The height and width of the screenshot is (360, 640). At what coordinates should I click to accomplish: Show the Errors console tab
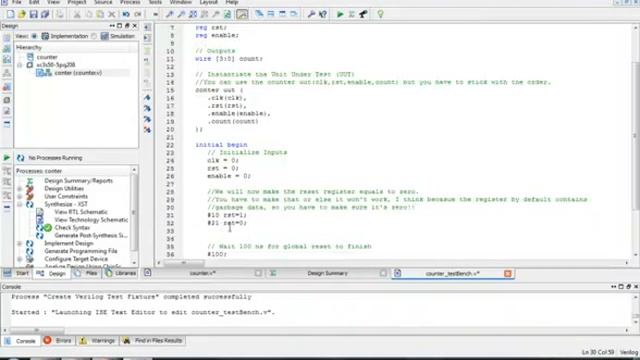coord(58,340)
